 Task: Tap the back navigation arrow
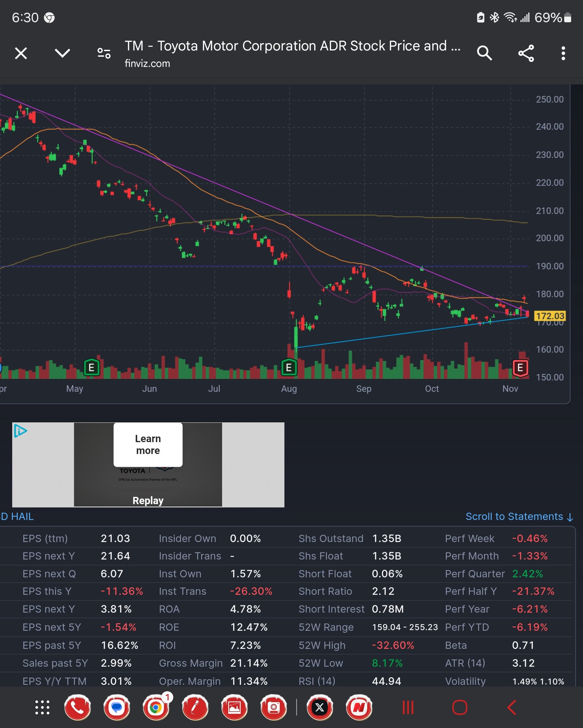pyautogui.click(x=512, y=708)
